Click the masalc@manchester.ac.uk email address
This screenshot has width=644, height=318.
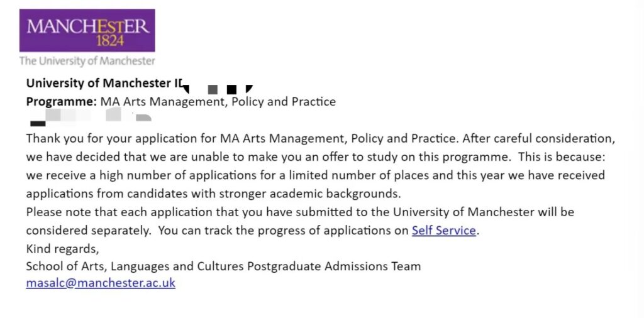pyautogui.click(x=101, y=283)
